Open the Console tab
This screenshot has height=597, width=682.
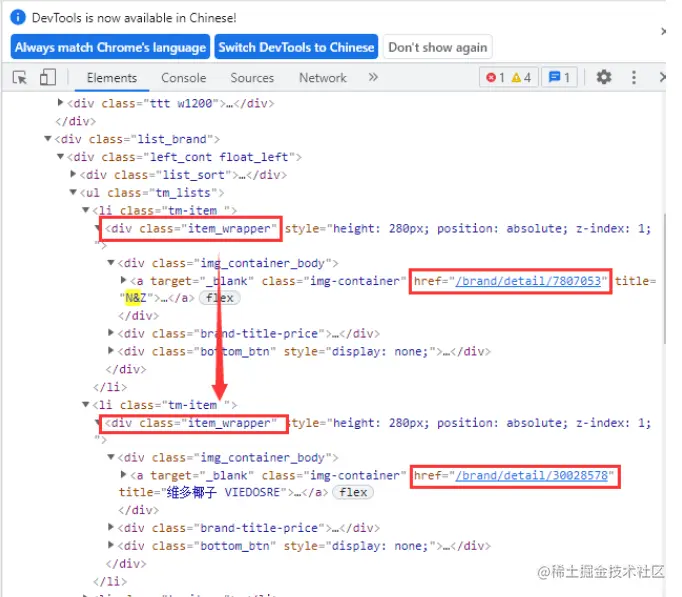[x=184, y=78]
